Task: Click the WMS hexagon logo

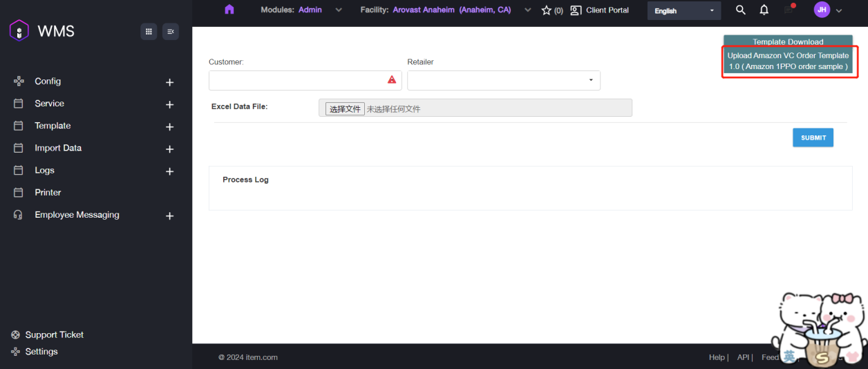Action: pyautogui.click(x=19, y=31)
